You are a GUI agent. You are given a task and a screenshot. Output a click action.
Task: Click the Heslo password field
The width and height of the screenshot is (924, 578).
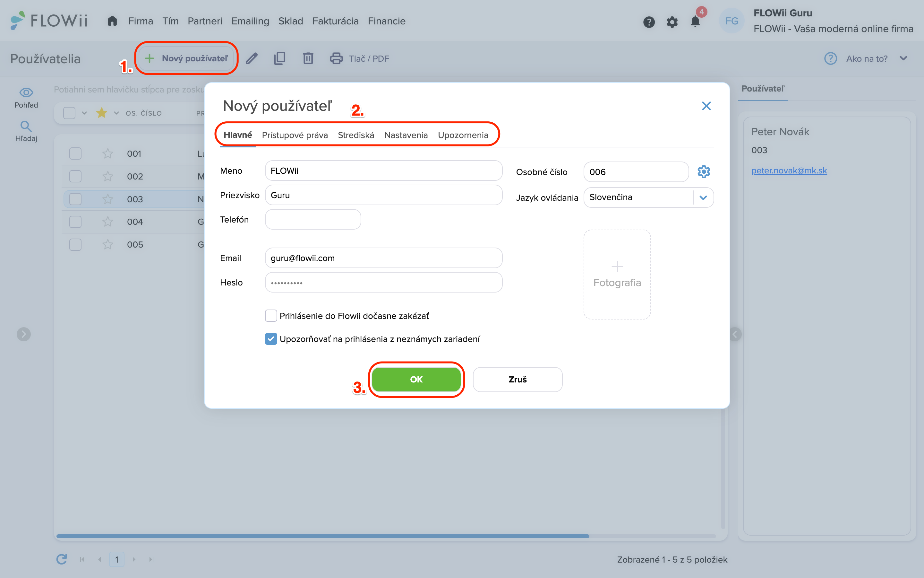(x=383, y=283)
